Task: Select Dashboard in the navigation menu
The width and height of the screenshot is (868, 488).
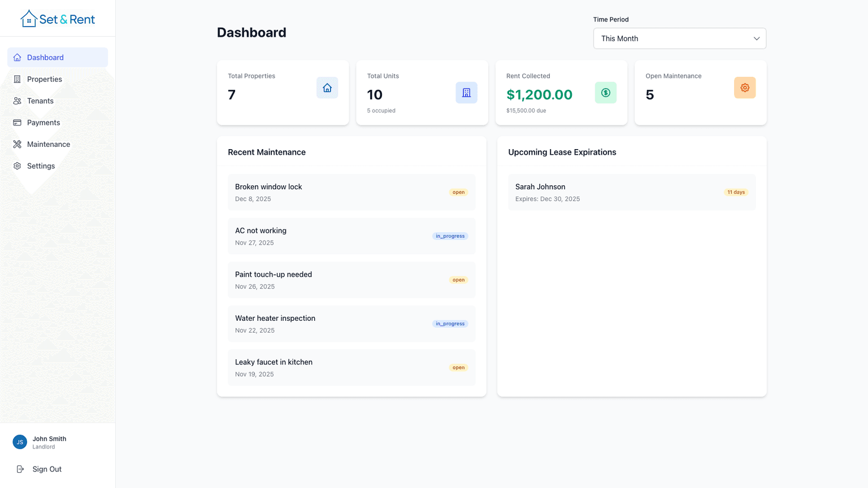Action: pos(45,57)
